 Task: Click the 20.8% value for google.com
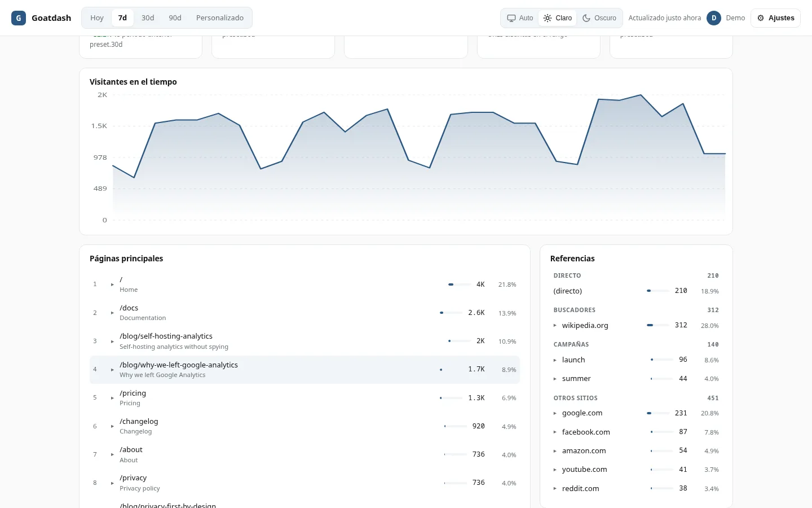tap(710, 413)
